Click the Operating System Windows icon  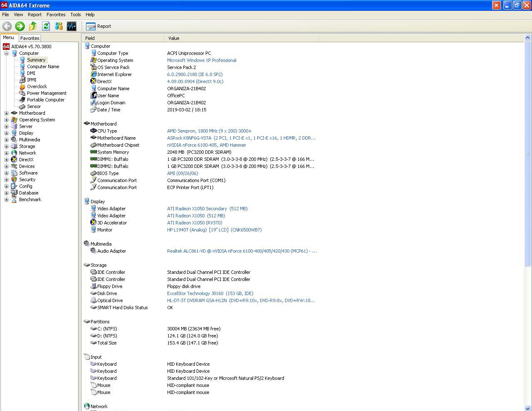[14, 120]
